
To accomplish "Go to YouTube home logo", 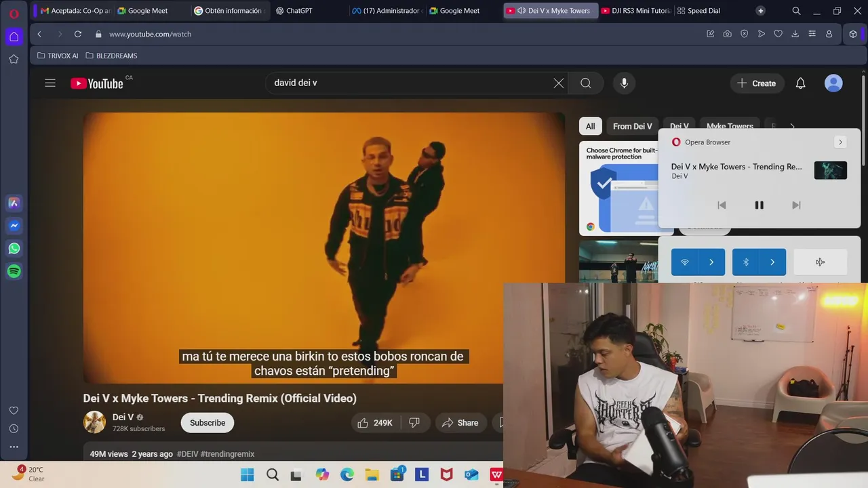I will [x=97, y=83].
